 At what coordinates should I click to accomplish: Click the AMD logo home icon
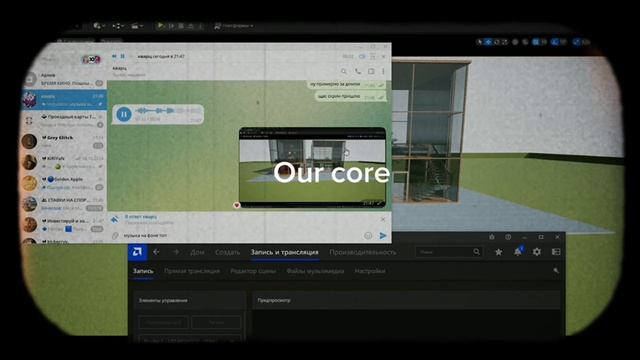point(138,252)
